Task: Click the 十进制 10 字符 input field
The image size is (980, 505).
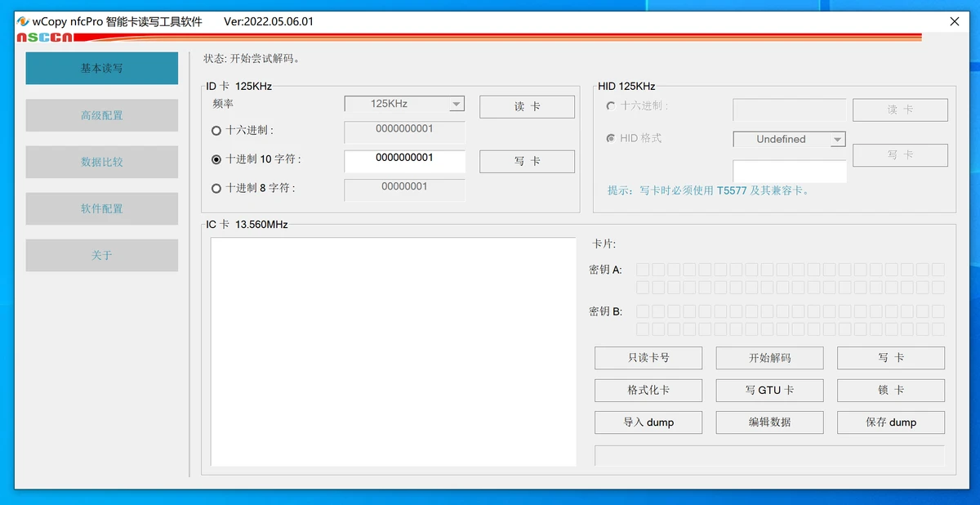Action: (x=405, y=161)
